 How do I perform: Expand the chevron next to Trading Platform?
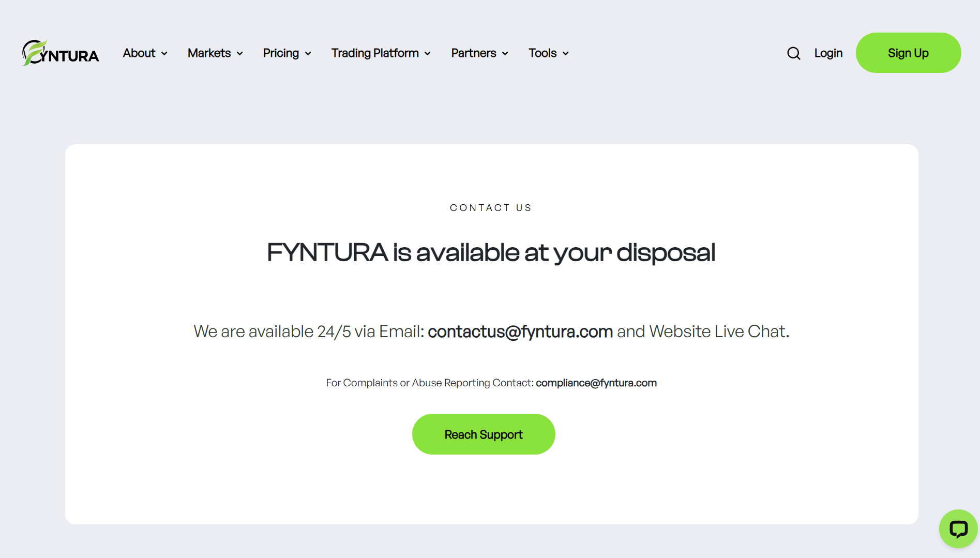(x=427, y=54)
